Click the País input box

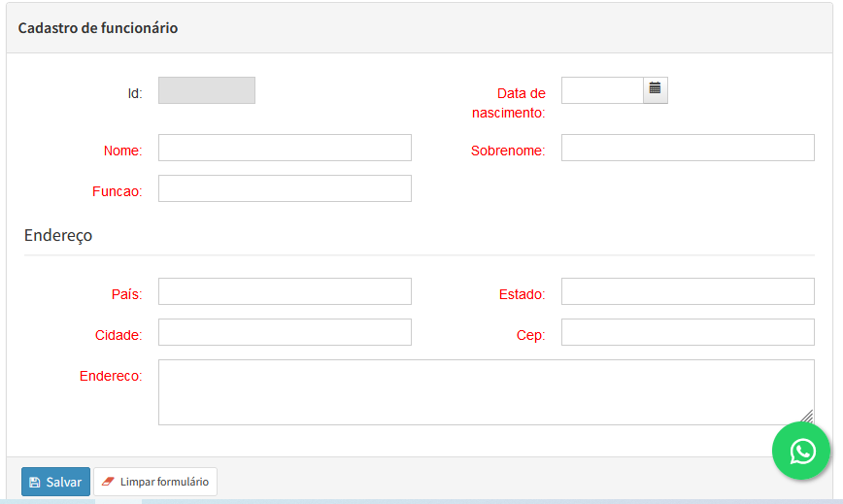[285, 291]
